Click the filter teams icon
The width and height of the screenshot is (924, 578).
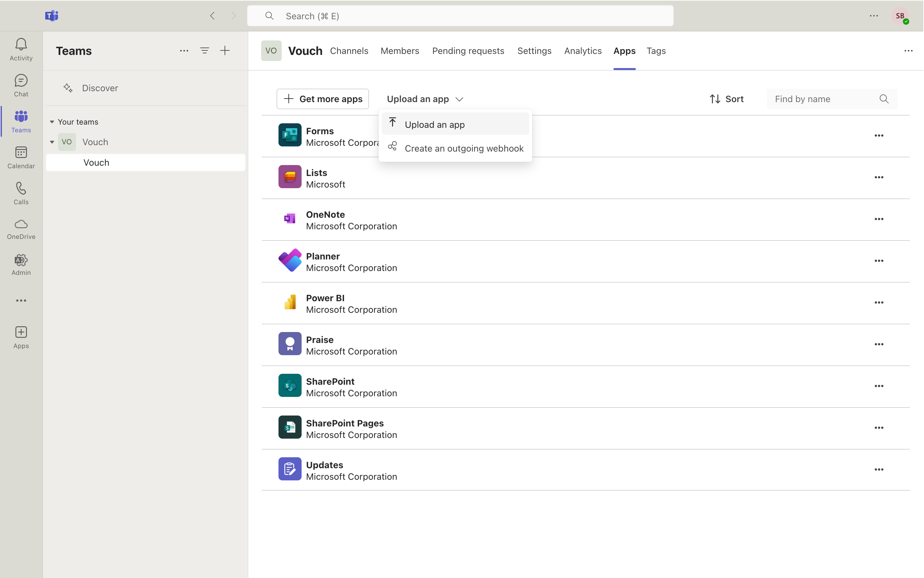pyautogui.click(x=205, y=50)
